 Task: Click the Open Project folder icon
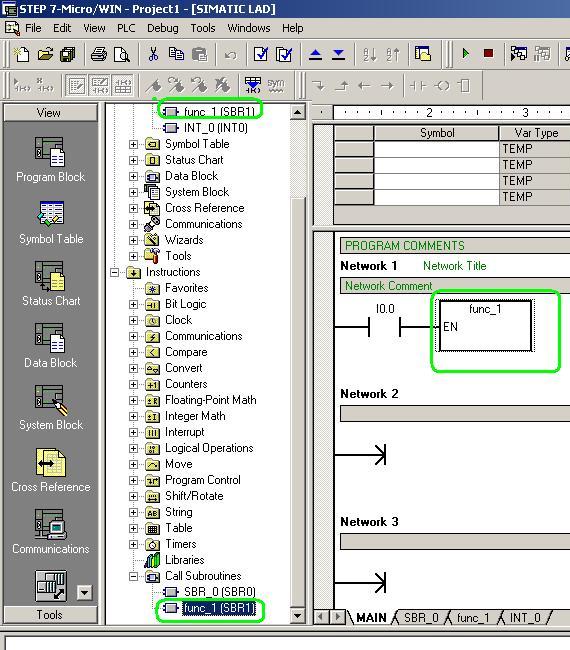pos(45,54)
